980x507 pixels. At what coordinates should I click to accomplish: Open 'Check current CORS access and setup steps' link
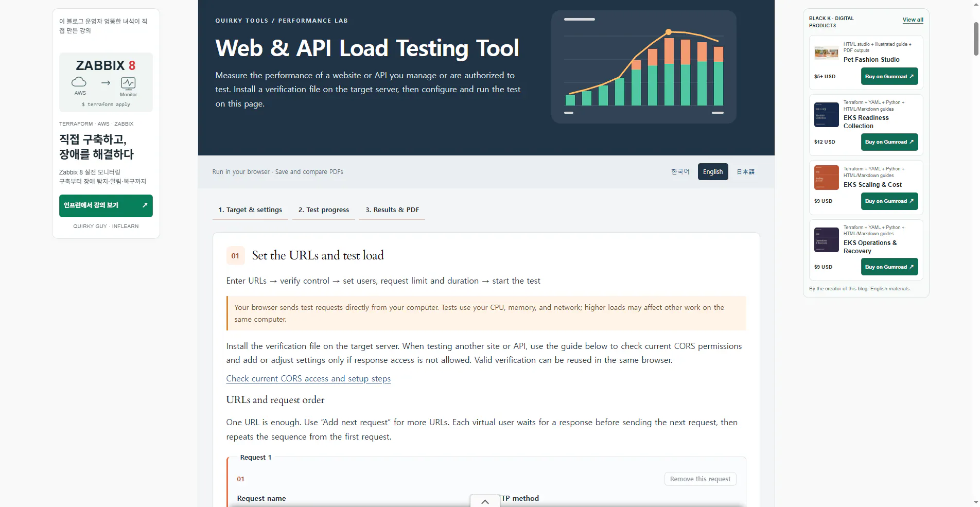(x=308, y=379)
